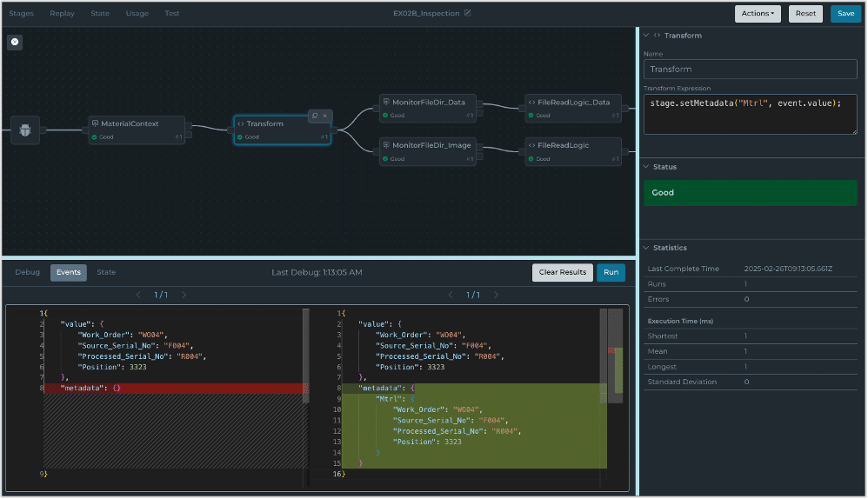The width and height of the screenshot is (868, 499).
Task: Click the MonitorFileDir_Image node icon
Action: [386, 145]
